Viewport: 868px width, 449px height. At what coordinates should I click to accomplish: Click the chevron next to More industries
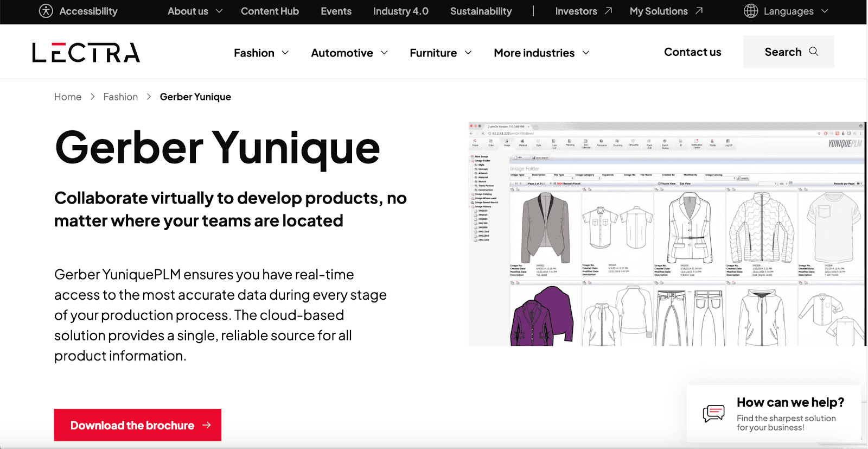click(x=585, y=53)
